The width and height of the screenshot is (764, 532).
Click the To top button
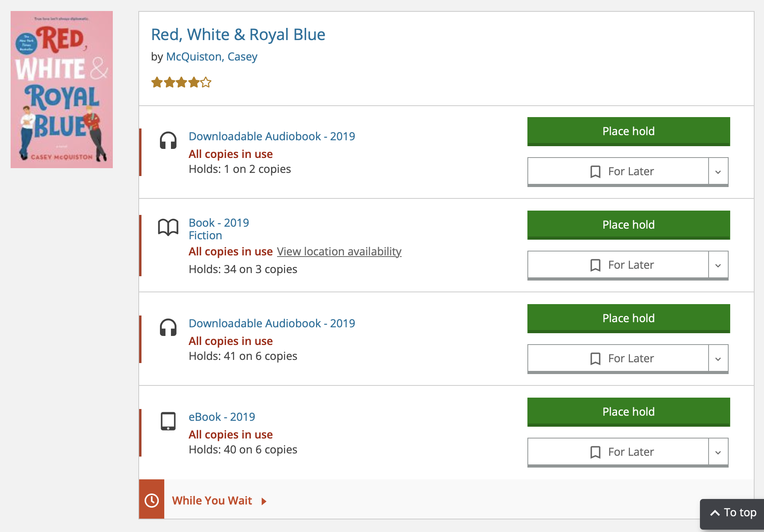pyautogui.click(x=733, y=513)
